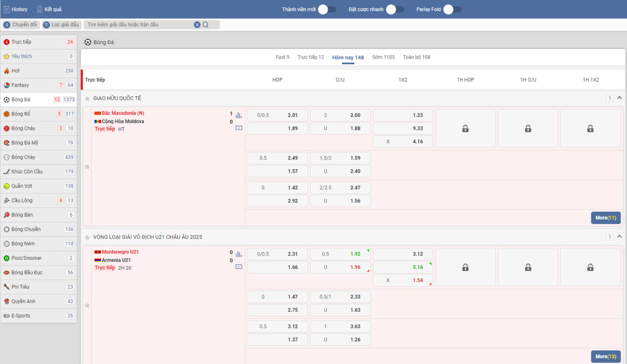Click Bắc Macedonia (N) team name
627x364 pixels.
click(123, 113)
